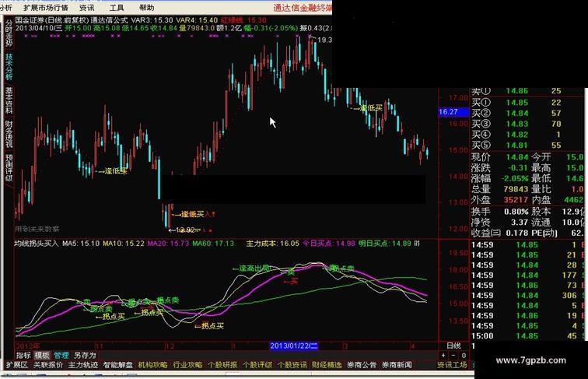588x379 pixels.
Task: Open the 帮助 menu
Action: pos(146,8)
